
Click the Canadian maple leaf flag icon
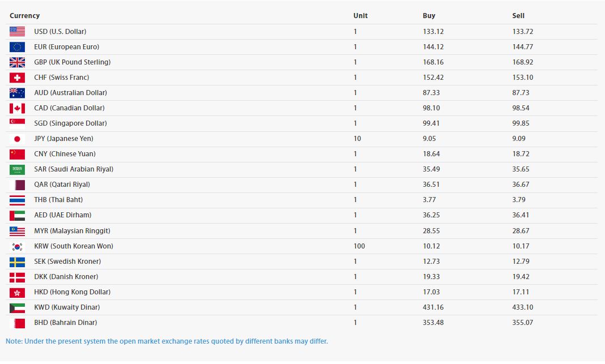17,108
